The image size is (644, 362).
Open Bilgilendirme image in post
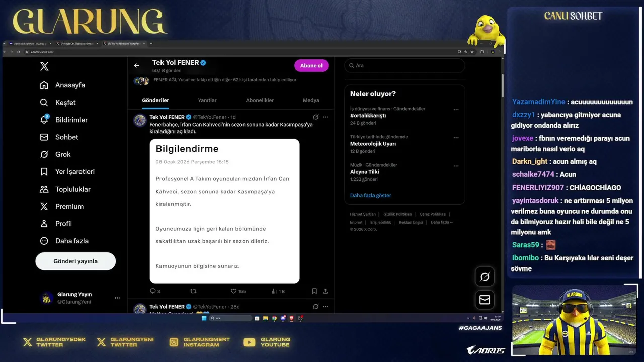[x=224, y=211]
